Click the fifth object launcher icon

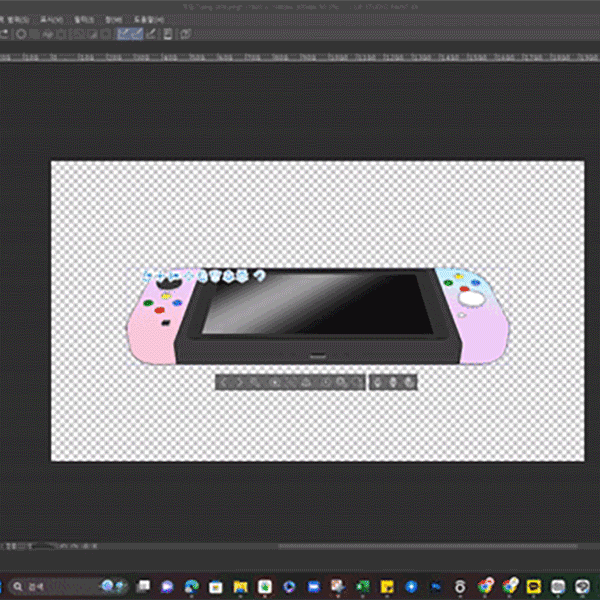coord(290,382)
